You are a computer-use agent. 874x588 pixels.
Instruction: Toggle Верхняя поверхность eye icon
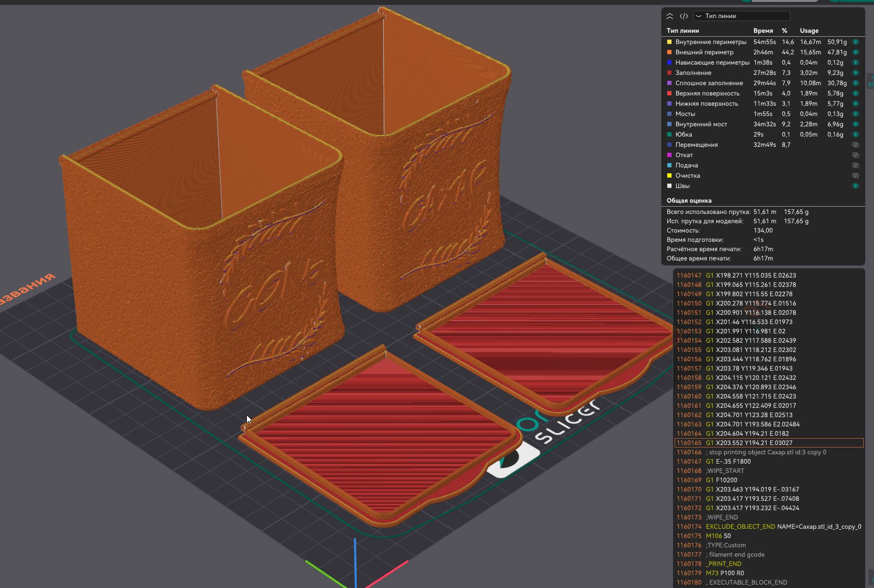856,94
